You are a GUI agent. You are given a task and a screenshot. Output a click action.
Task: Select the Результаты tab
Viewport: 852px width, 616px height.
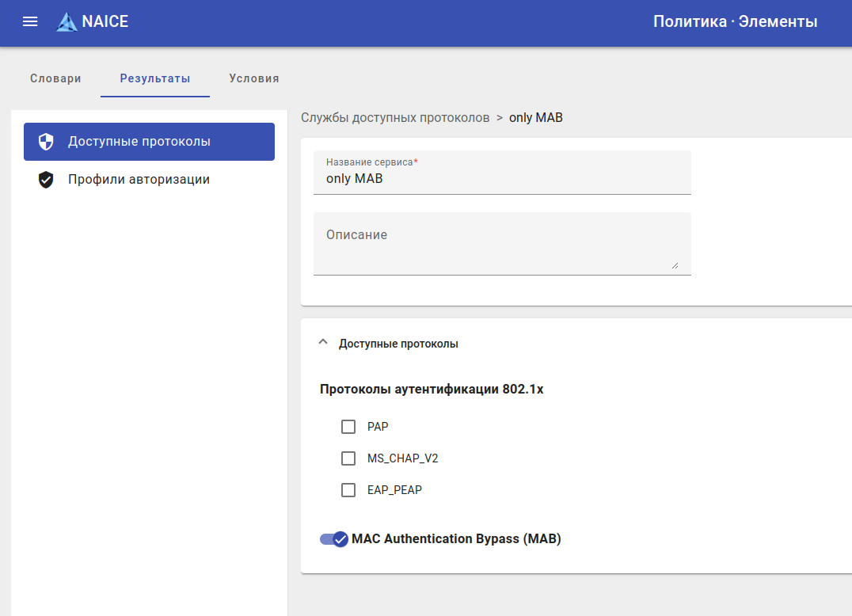[155, 78]
